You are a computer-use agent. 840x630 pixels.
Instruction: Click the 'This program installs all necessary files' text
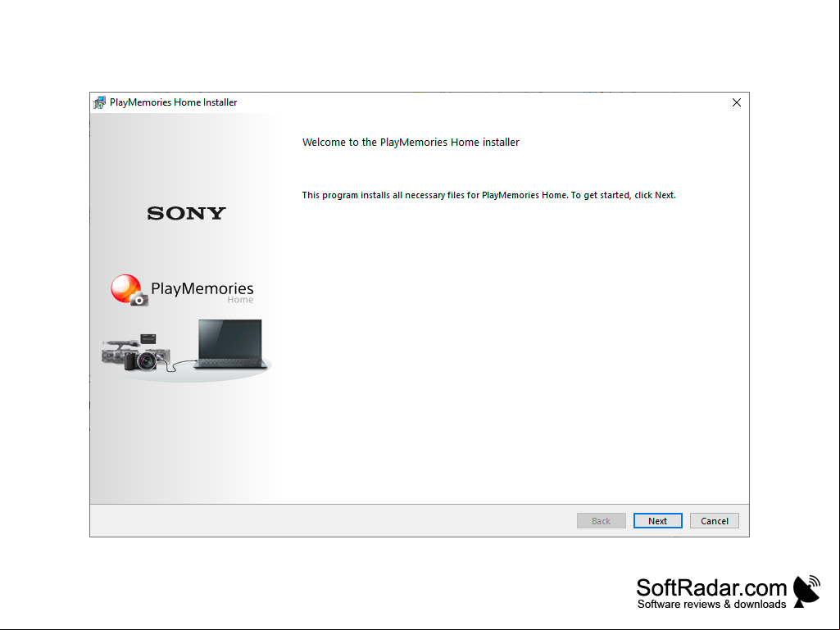(488, 195)
